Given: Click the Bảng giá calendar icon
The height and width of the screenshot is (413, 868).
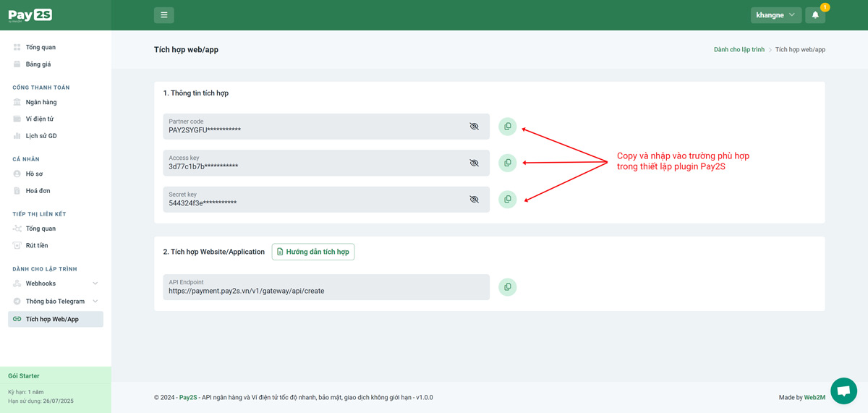Looking at the screenshot, I should point(17,64).
